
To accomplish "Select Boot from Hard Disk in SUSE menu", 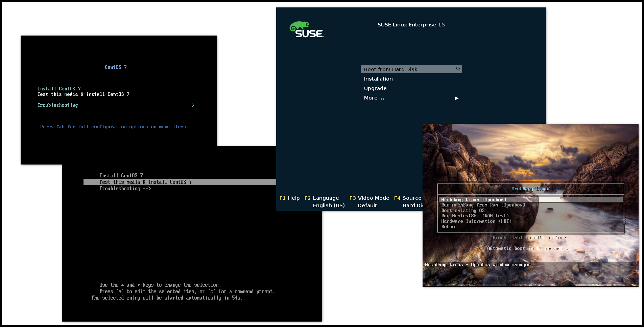I will tap(411, 69).
